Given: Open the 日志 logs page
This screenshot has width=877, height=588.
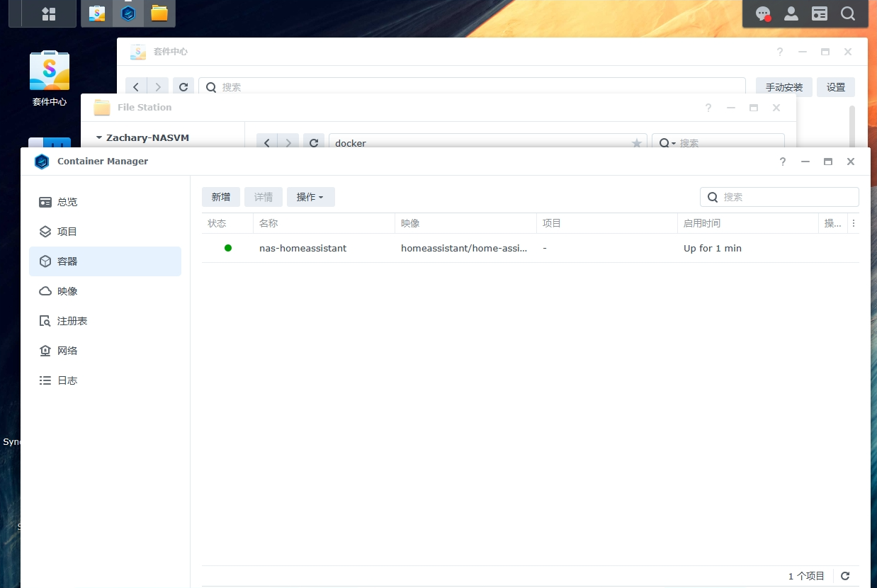Looking at the screenshot, I should tap(105, 380).
